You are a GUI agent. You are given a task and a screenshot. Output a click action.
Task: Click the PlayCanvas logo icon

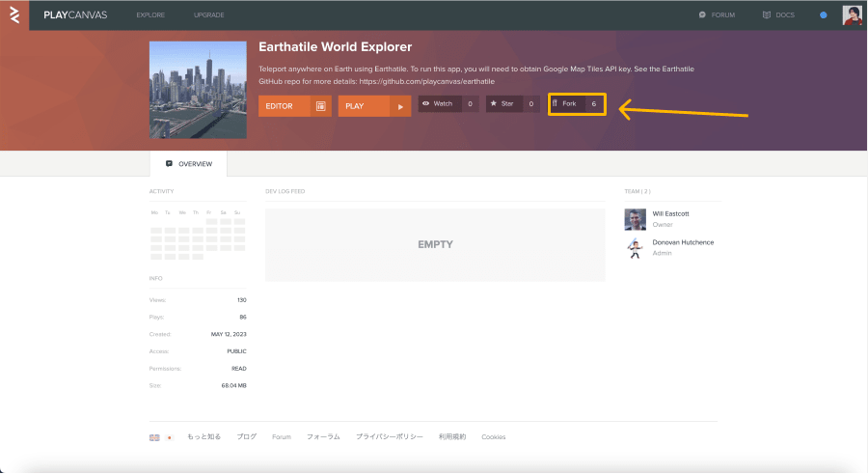pos(14,15)
